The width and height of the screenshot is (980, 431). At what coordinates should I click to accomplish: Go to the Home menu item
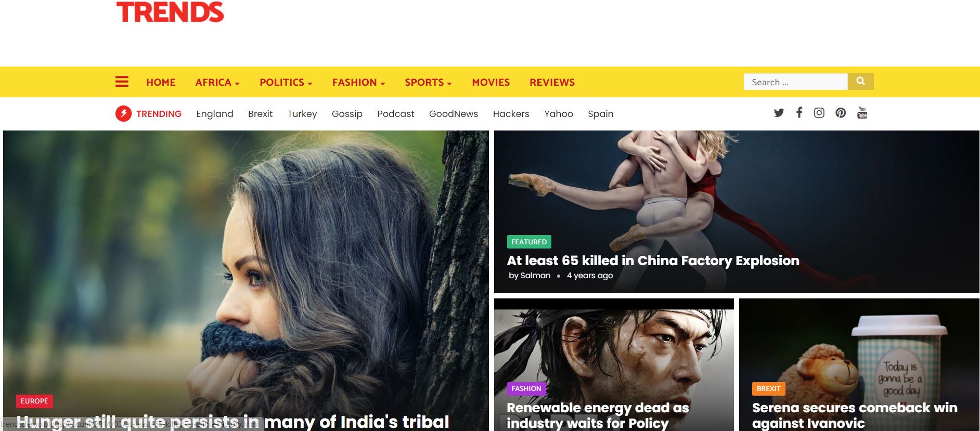(161, 82)
